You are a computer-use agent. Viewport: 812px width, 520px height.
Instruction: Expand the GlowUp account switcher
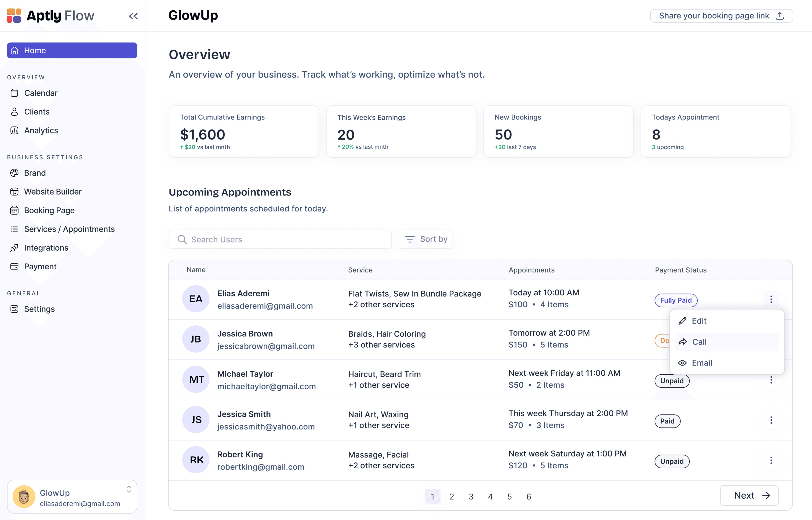(x=129, y=490)
